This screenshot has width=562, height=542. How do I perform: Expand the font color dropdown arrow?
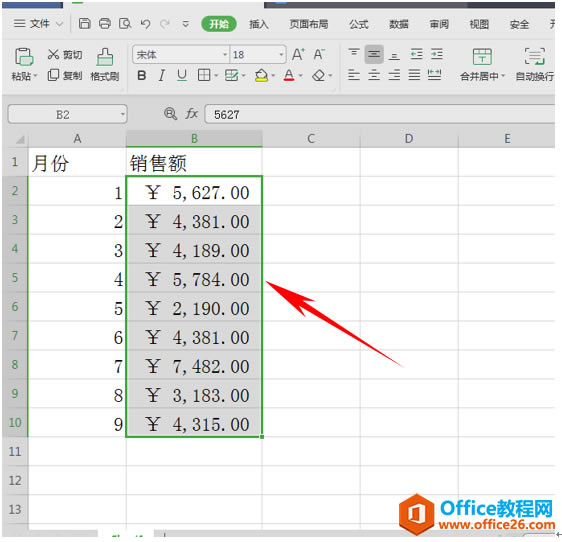coord(301,76)
